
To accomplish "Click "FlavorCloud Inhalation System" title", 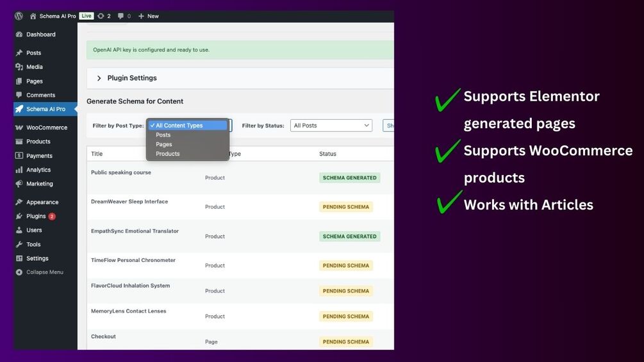I will pos(131,286).
